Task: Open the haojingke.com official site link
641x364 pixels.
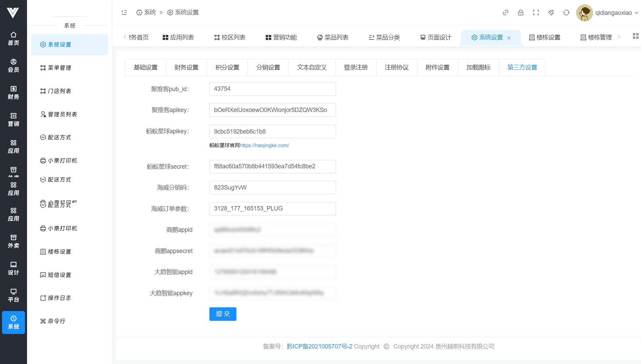Action: 264,145
